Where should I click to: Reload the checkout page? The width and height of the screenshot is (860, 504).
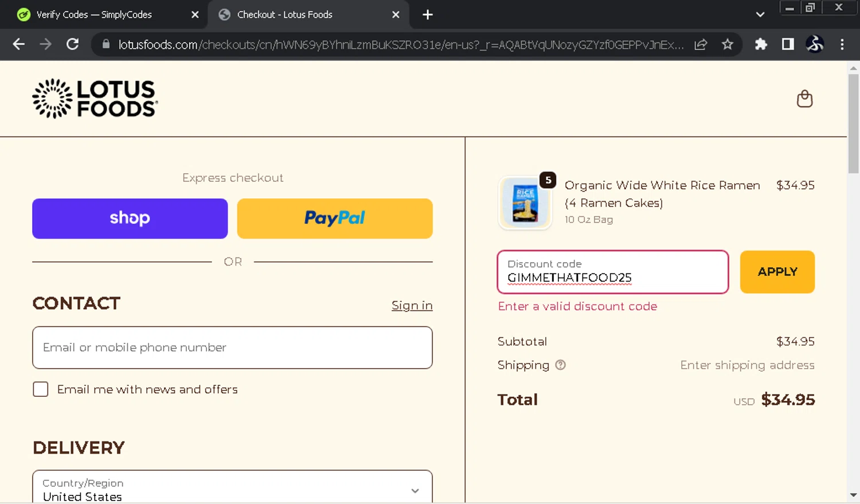pyautogui.click(x=72, y=44)
